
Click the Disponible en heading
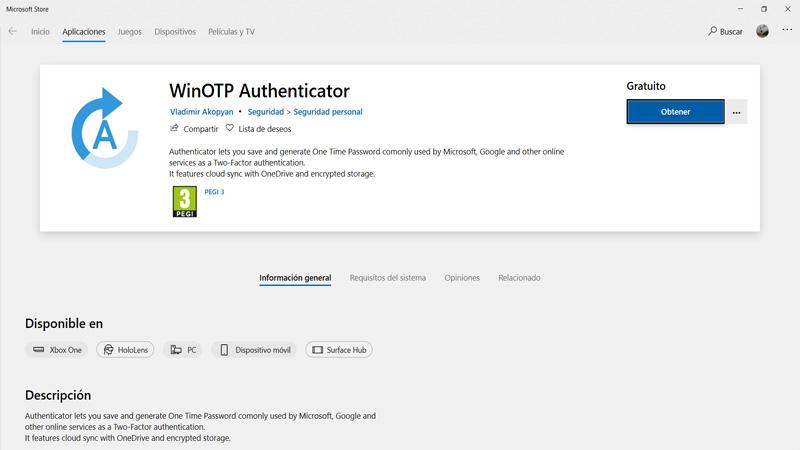tap(64, 323)
